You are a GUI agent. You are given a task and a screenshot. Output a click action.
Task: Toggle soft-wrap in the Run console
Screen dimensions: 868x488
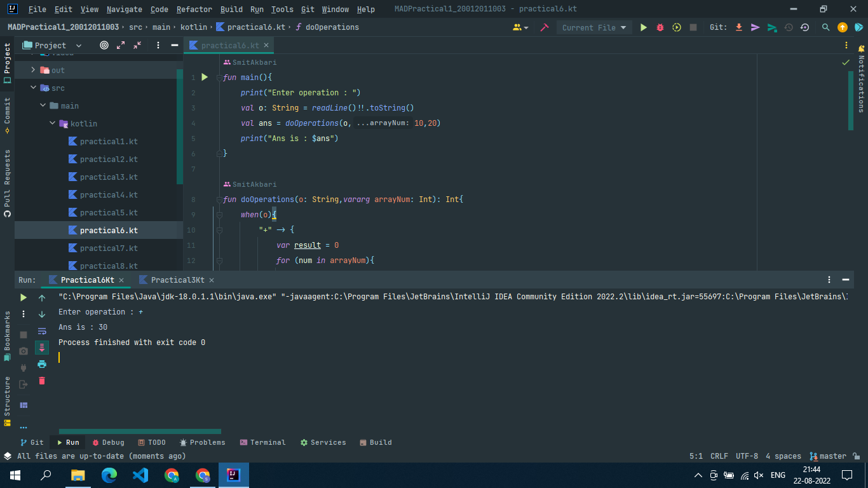[x=42, y=331]
